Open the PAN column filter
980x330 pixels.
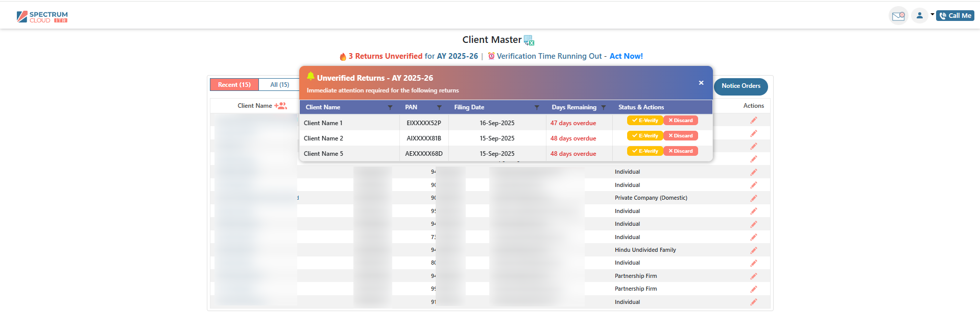pos(439,107)
